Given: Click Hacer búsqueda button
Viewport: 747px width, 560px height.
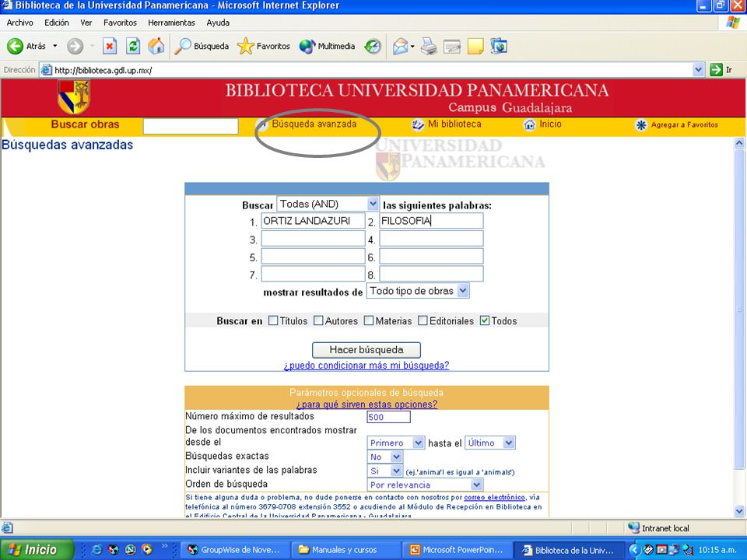Looking at the screenshot, I should (366, 350).
